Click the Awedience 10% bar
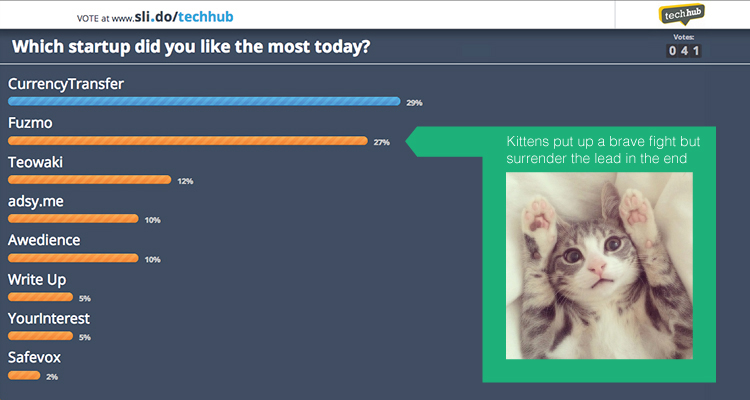 73,258
